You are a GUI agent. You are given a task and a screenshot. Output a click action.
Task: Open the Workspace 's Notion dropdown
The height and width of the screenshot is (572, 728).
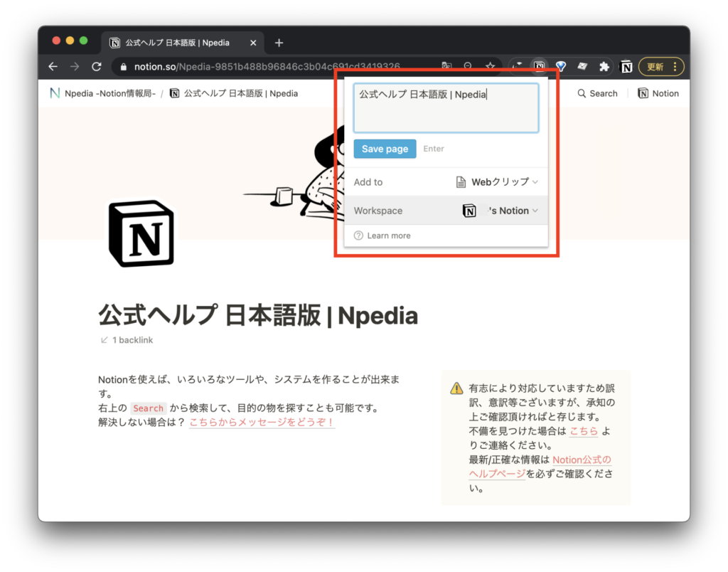(x=500, y=211)
